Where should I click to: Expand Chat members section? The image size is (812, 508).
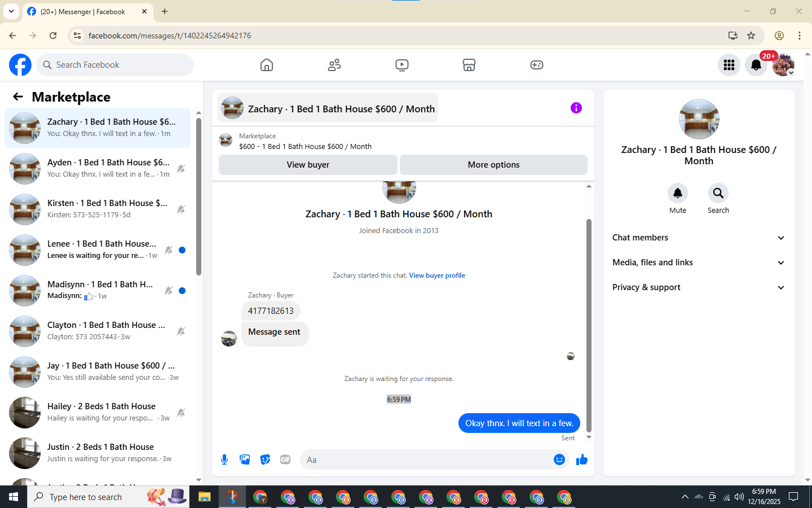click(699, 238)
